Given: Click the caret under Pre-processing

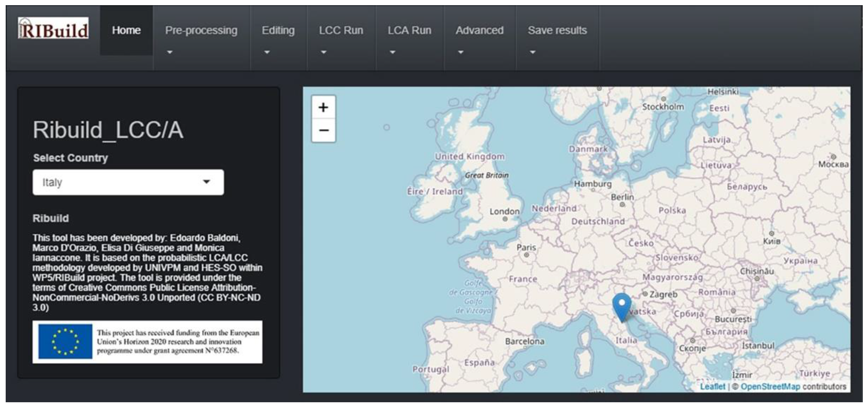Looking at the screenshot, I should pyautogui.click(x=169, y=52).
